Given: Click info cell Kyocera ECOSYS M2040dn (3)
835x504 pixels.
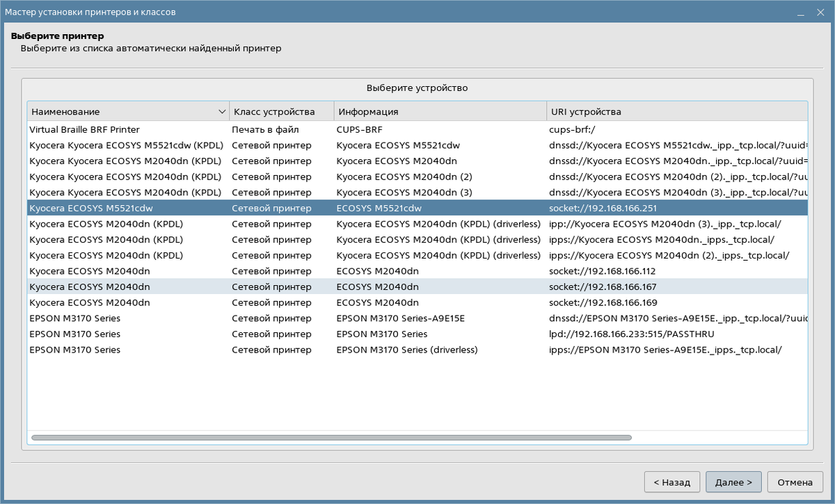Looking at the screenshot, I should [x=404, y=193].
